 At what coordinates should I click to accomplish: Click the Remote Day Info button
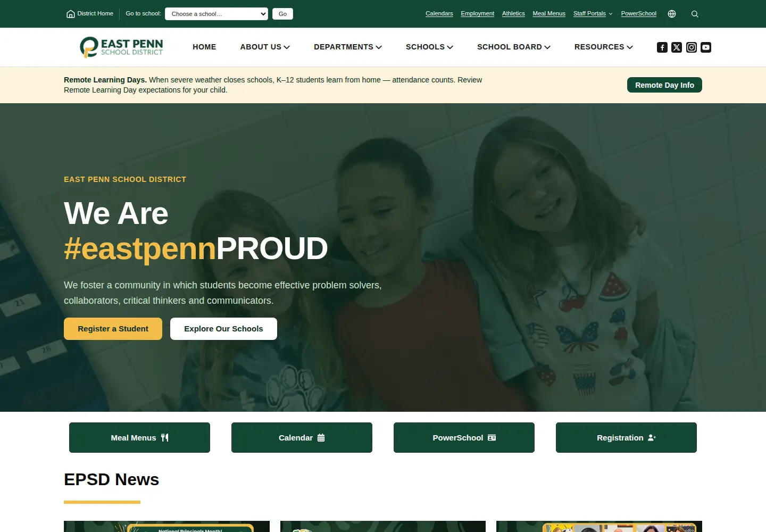tap(664, 85)
